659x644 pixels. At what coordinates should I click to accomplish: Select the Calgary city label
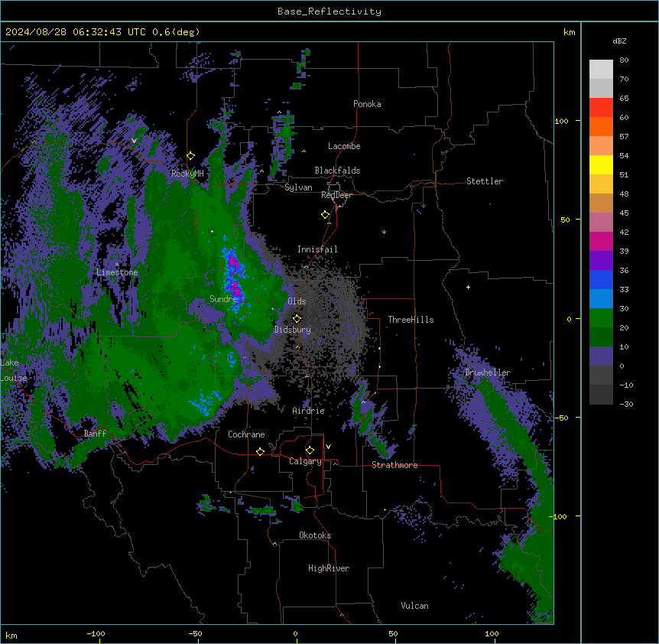[305, 461]
